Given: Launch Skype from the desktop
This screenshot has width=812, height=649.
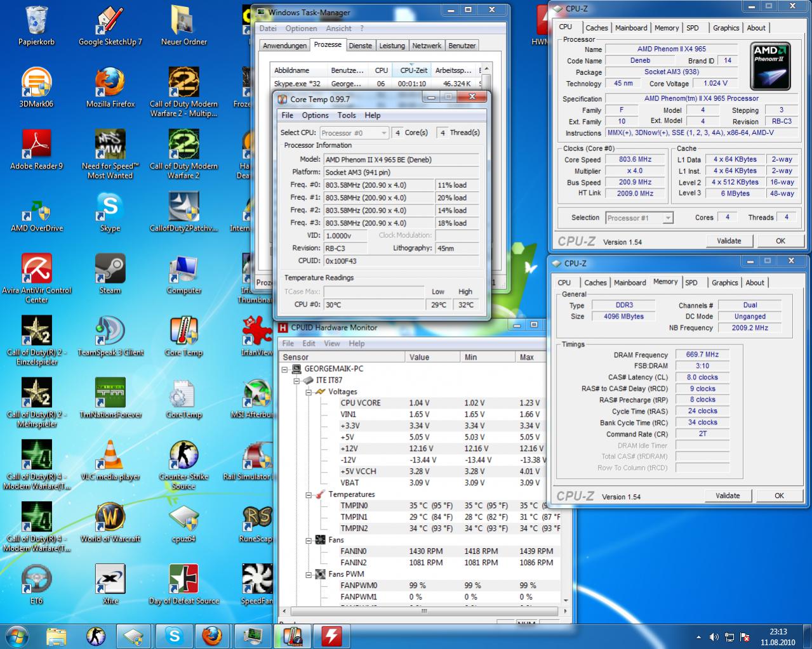Looking at the screenshot, I should tap(110, 212).
